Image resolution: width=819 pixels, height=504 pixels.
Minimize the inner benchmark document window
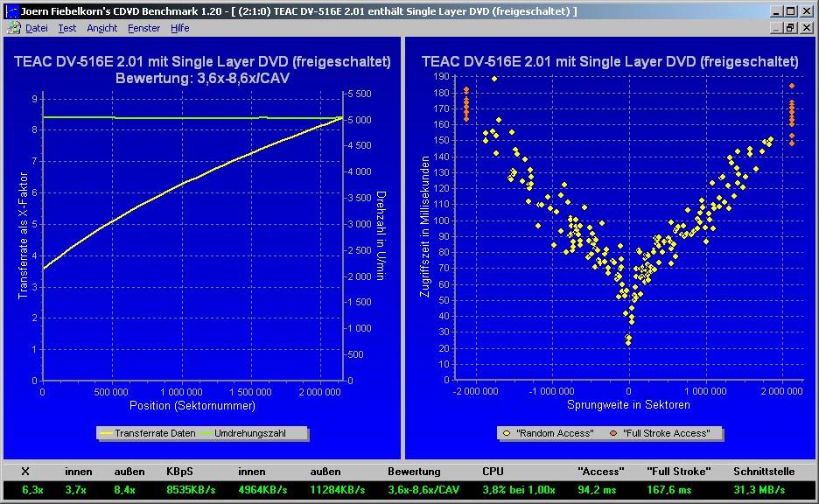pyautogui.click(x=777, y=28)
